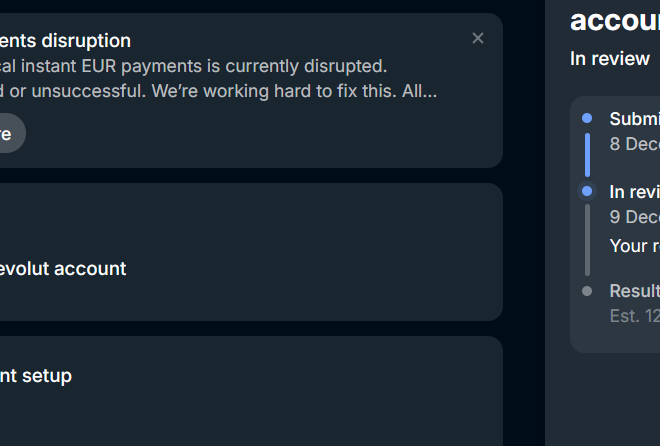Click the grey bar leading to Result

point(587,240)
